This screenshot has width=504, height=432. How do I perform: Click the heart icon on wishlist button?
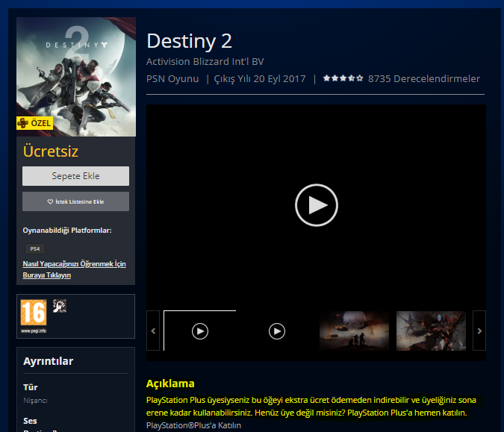(50, 201)
